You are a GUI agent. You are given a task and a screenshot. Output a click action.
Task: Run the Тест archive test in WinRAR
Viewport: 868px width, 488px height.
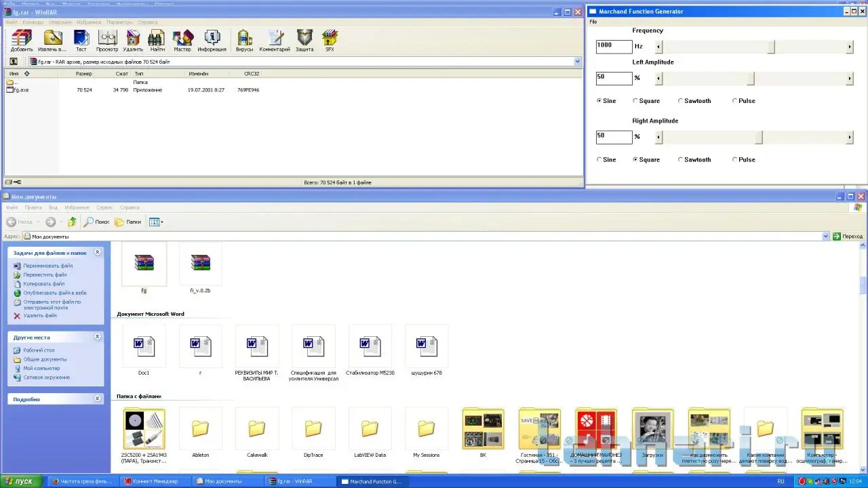81,41
